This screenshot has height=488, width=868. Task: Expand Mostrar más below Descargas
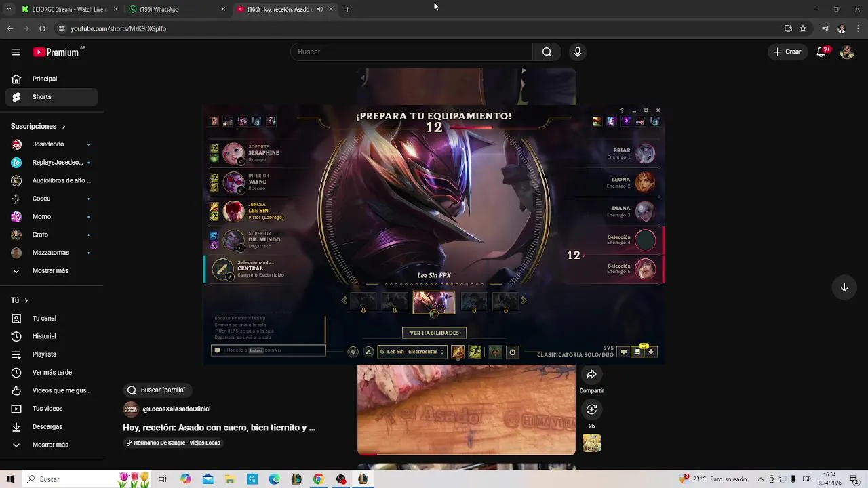(x=52, y=445)
